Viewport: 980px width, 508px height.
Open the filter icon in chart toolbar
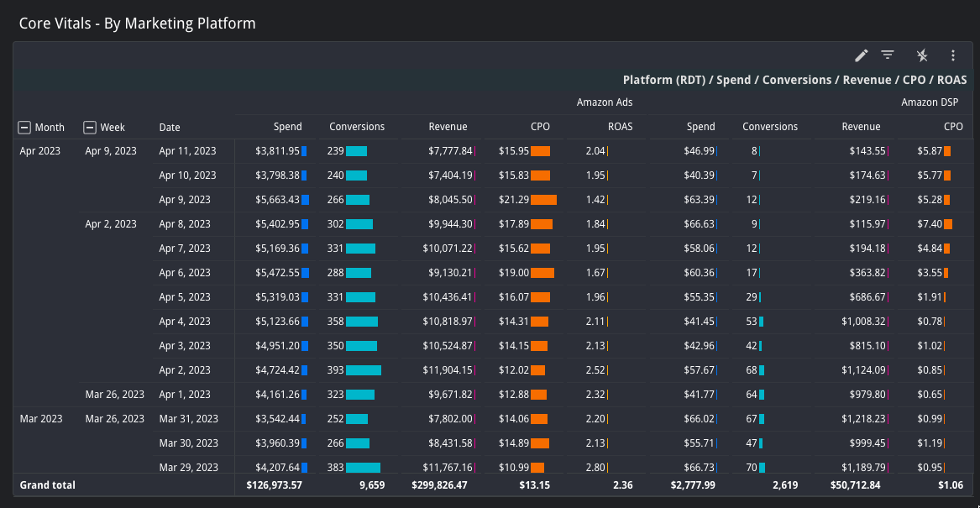coord(888,55)
